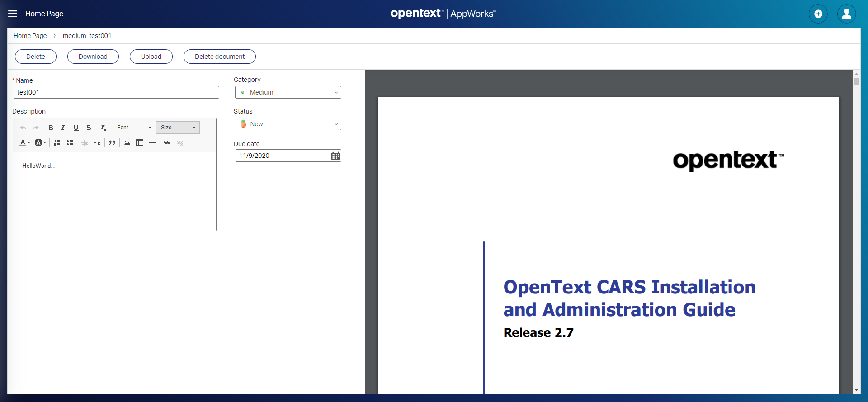The height and width of the screenshot is (402, 868).
Task: Open the Font family dropdown
Action: 134,128
